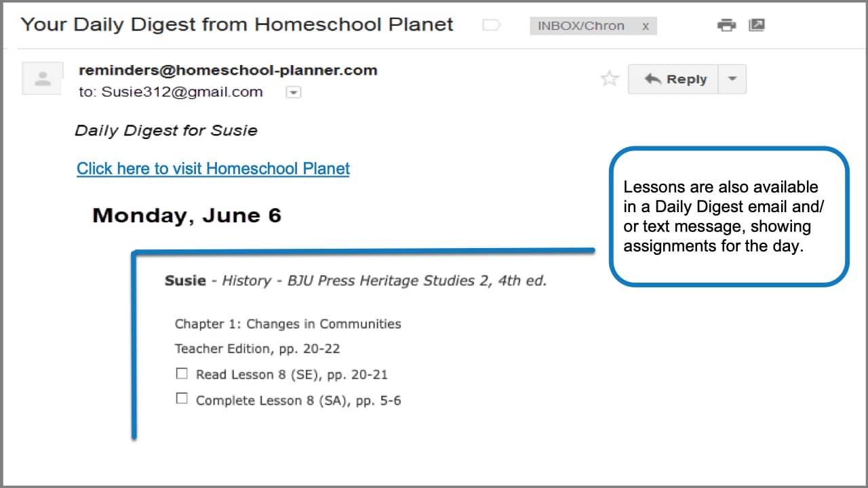Image resolution: width=868 pixels, height=488 pixels.
Task: Click the Susie History BJU Press course line
Action: [x=355, y=281]
